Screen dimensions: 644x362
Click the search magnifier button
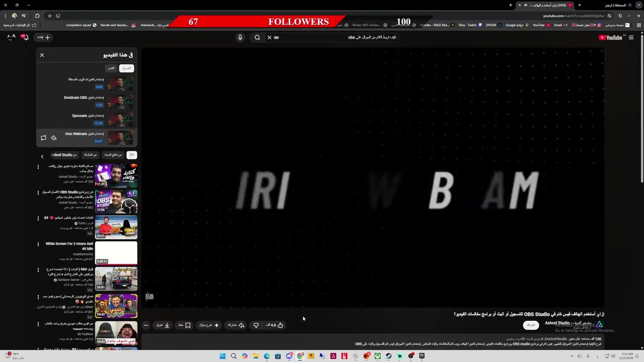[x=257, y=37]
